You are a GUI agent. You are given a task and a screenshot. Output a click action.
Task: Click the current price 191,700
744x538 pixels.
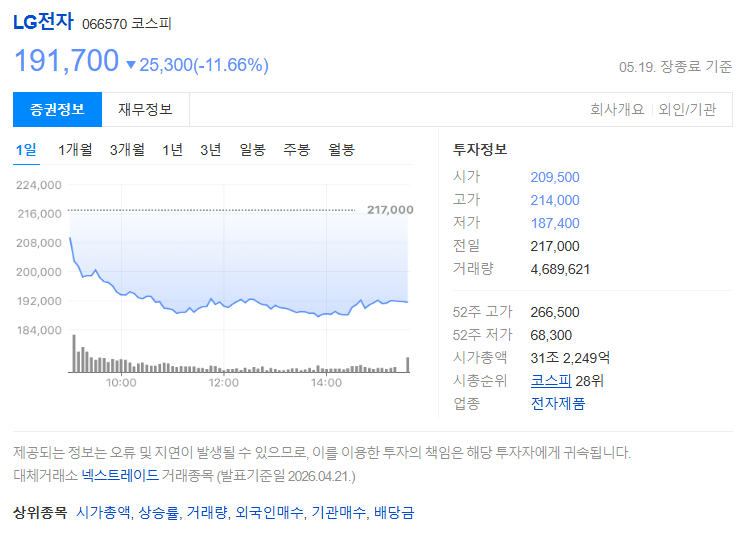pos(66,61)
